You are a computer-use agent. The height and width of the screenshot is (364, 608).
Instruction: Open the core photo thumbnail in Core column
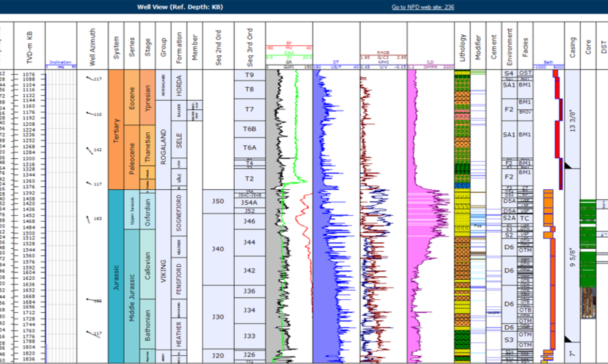[x=588, y=303]
